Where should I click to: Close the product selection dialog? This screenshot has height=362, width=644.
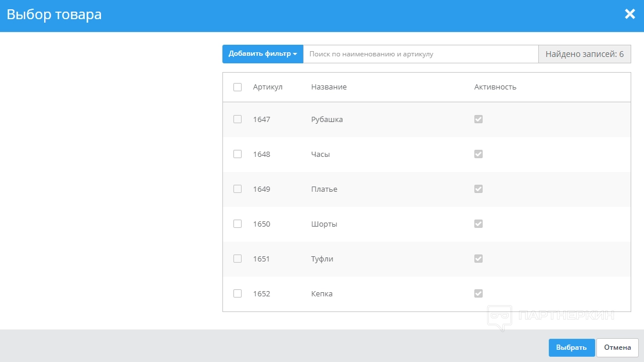pyautogui.click(x=629, y=15)
